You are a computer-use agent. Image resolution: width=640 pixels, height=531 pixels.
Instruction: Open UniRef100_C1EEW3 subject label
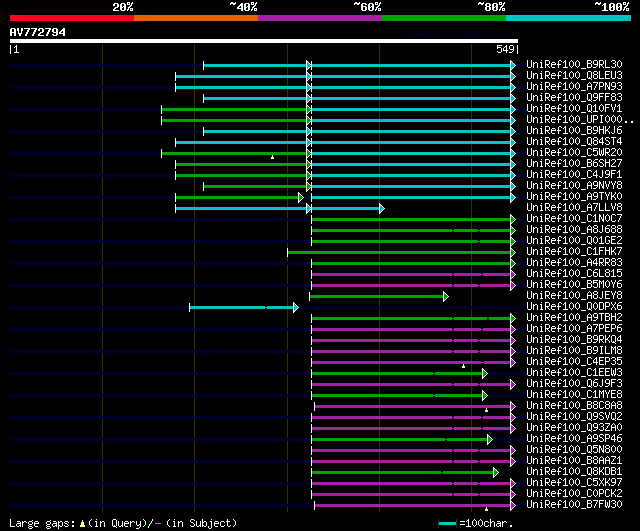(x=574, y=373)
